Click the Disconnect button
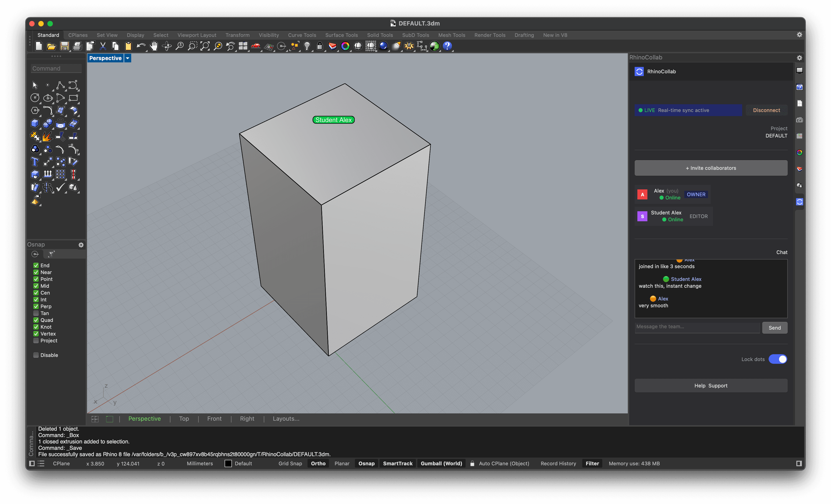The width and height of the screenshot is (831, 504). 766,110
